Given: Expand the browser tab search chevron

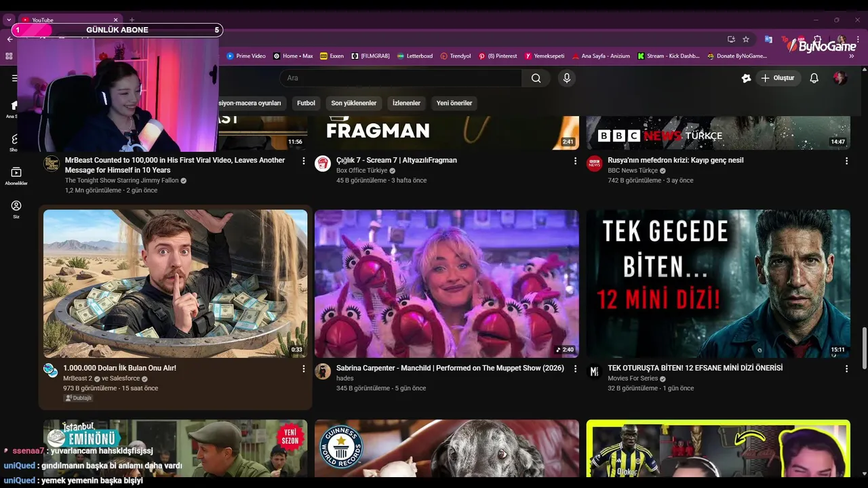Looking at the screenshot, I should click(x=9, y=20).
